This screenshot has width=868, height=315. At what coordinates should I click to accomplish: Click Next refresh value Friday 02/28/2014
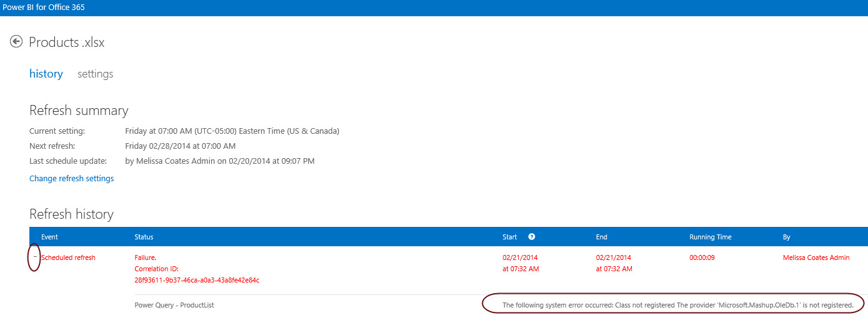tap(180, 146)
